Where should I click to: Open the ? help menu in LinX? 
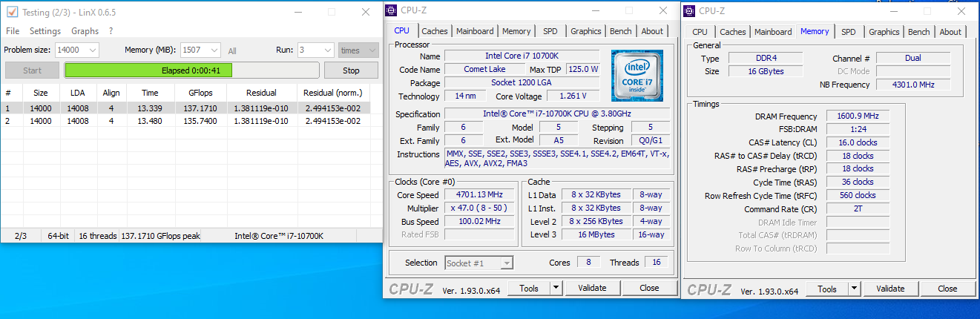tap(111, 31)
